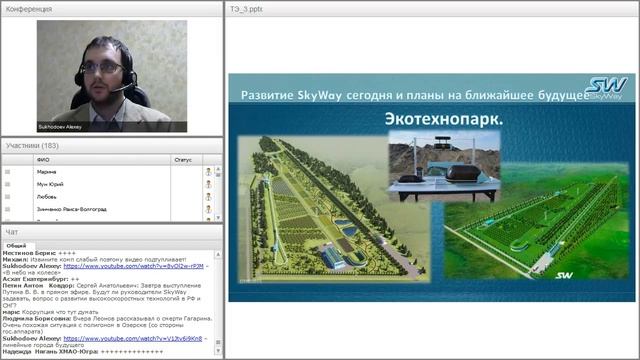Click the small square marker beside Марина
Screen dimensions: 640x360
coord(7,172)
